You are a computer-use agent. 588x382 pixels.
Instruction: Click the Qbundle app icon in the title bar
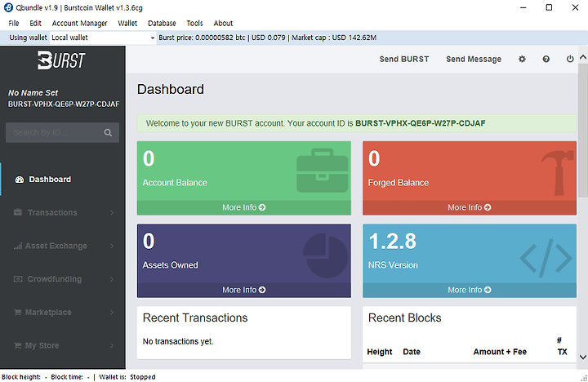pyautogui.click(x=8, y=7)
